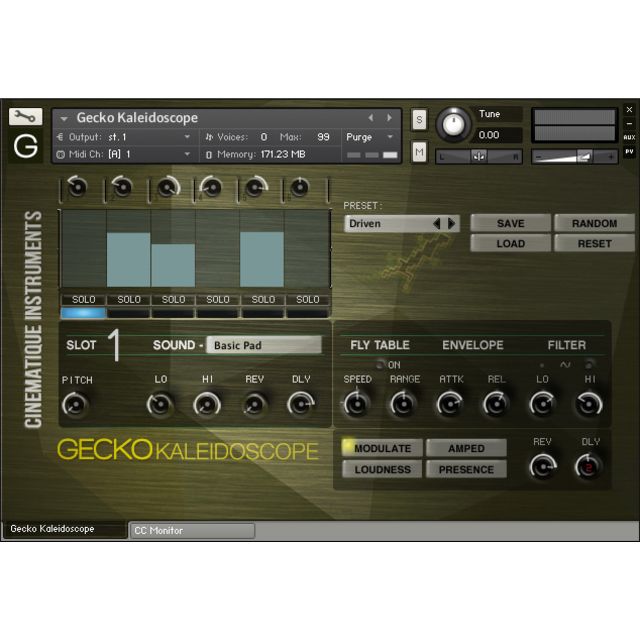Click the LOAD preset button
Screen dimensions: 640x640
(x=510, y=244)
